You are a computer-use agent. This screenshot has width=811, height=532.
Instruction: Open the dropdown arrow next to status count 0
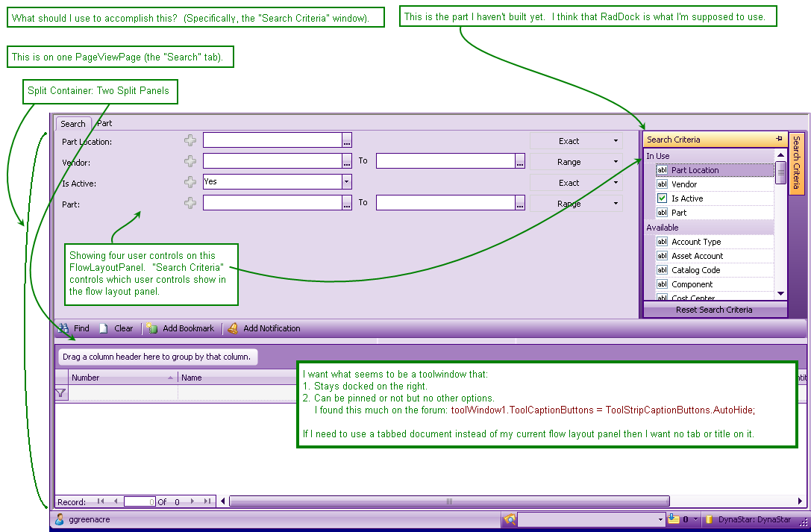coord(695,519)
